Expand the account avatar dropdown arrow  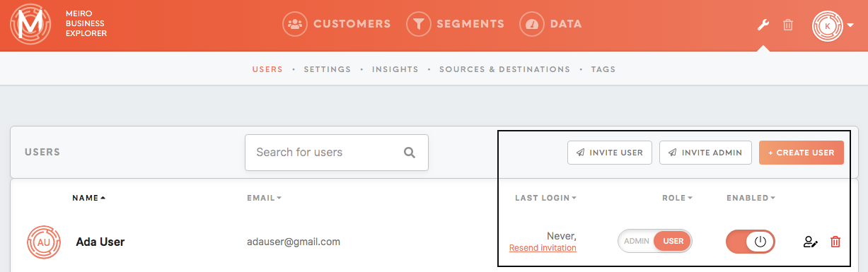coord(851,25)
